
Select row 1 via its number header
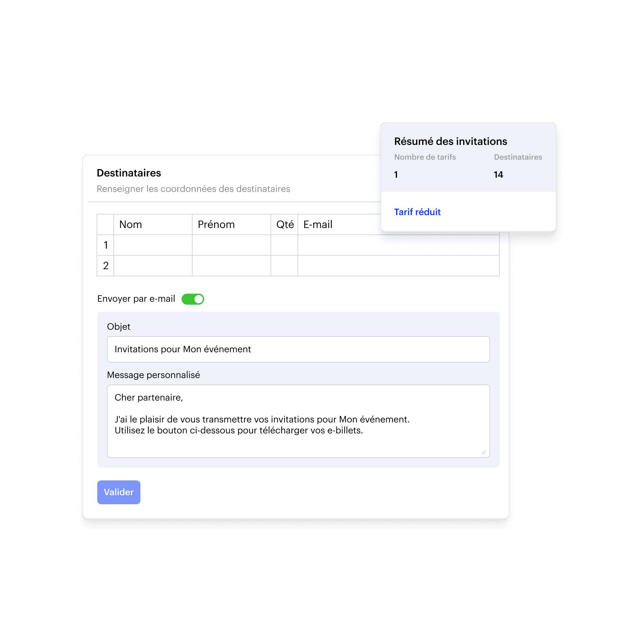point(105,245)
